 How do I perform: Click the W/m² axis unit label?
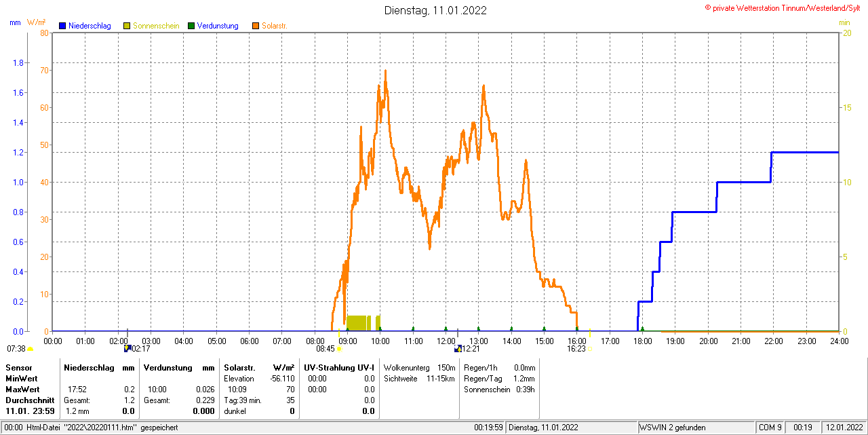37,22
